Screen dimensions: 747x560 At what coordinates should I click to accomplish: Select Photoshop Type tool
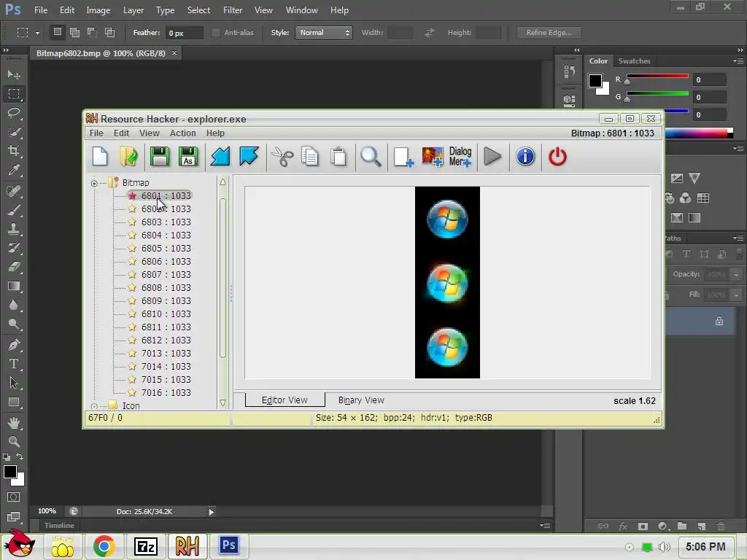[14, 364]
